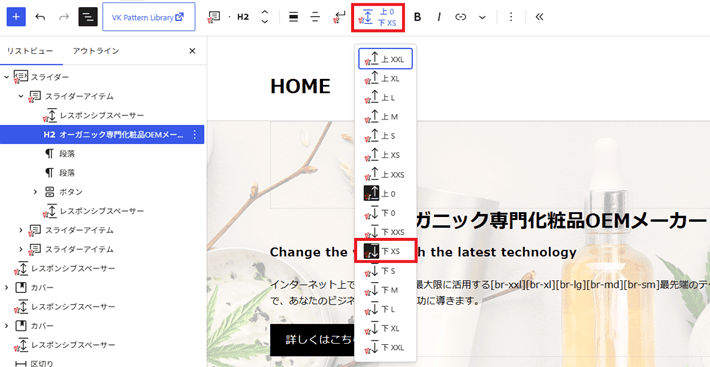Toggle italic formatting
The width and height of the screenshot is (710, 367).
[439, 17]
